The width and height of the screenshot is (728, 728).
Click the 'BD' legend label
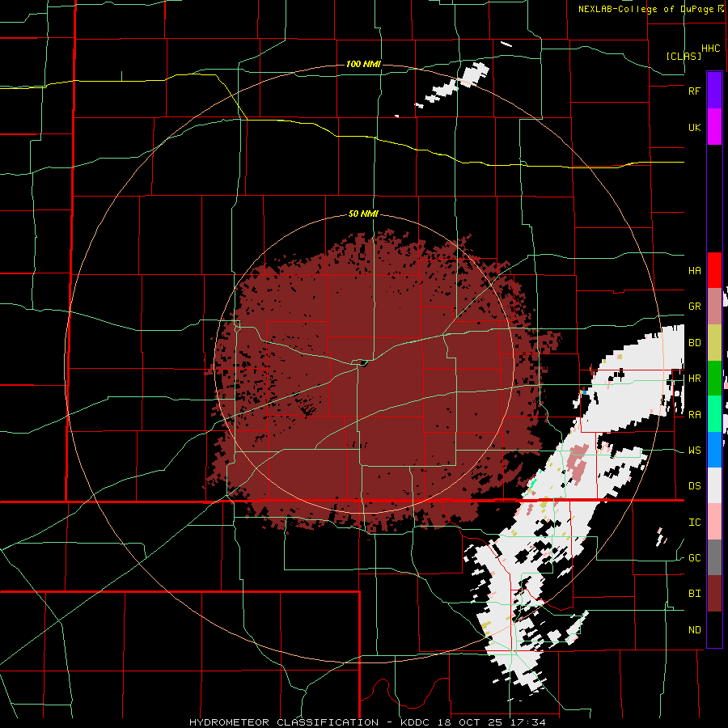694,343
